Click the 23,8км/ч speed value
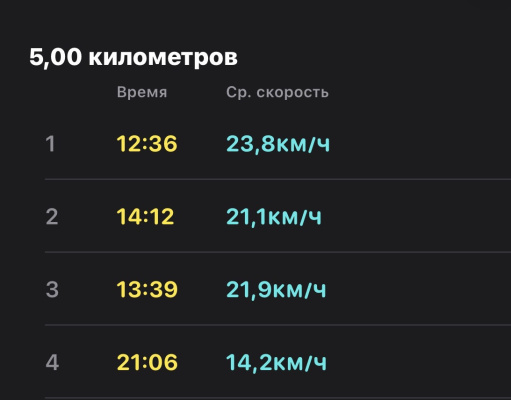 (x=278, y=144)
